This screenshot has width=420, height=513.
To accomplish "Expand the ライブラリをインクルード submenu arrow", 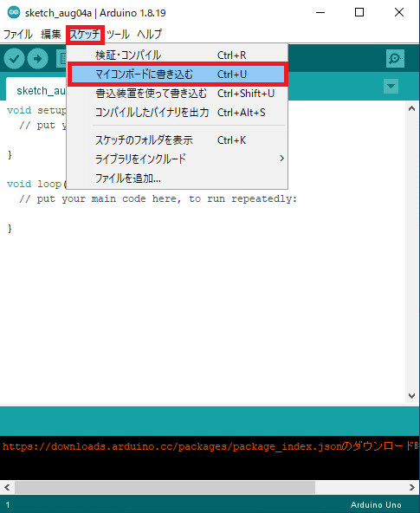I will (x=281, y=159).
